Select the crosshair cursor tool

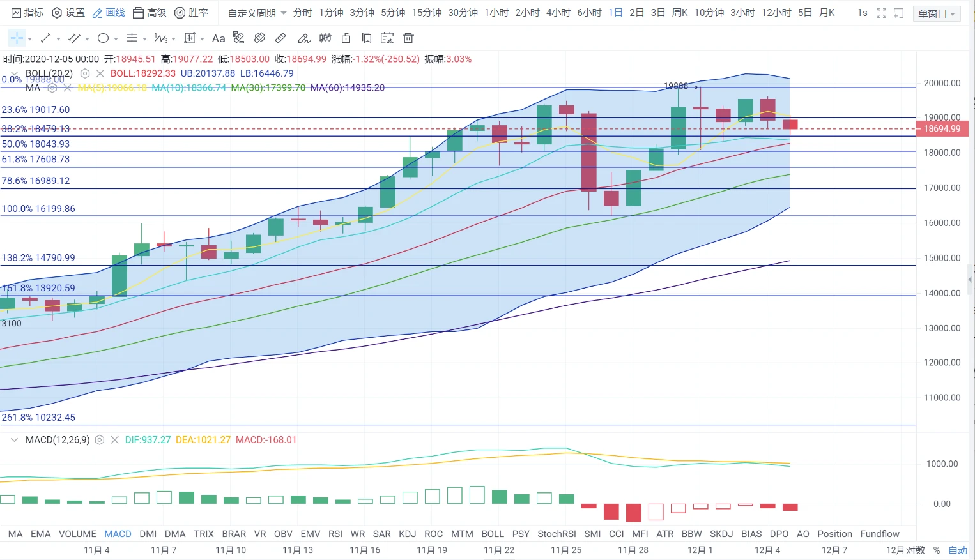[17, 38]
